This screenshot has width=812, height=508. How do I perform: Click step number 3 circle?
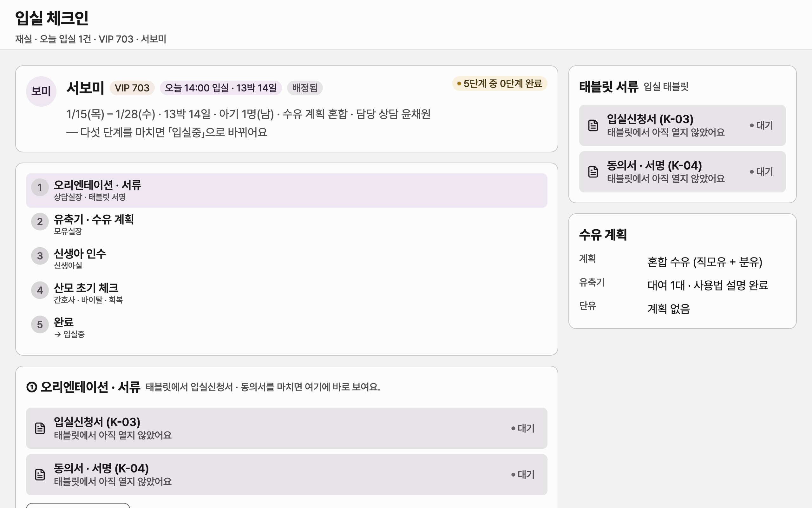[40, 256]
